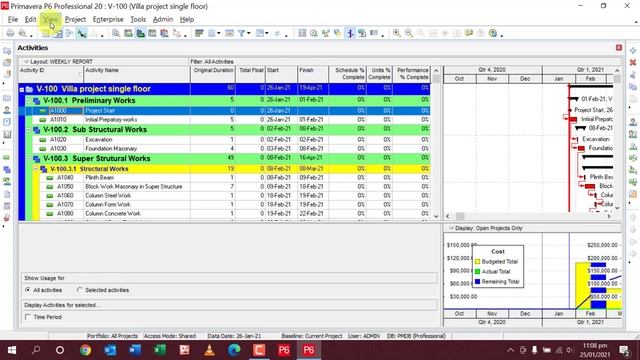Select the A1010 Initial Prepatory works row
640x360 pixels.
pos(231,120)
